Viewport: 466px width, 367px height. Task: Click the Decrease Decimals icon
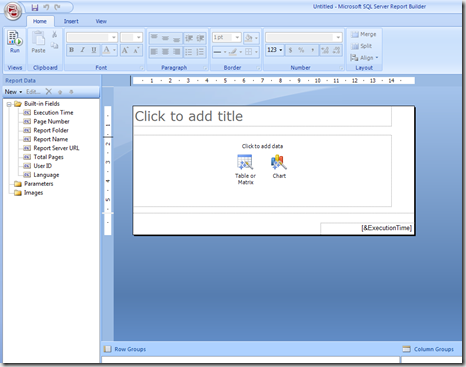tap(336, 50)
